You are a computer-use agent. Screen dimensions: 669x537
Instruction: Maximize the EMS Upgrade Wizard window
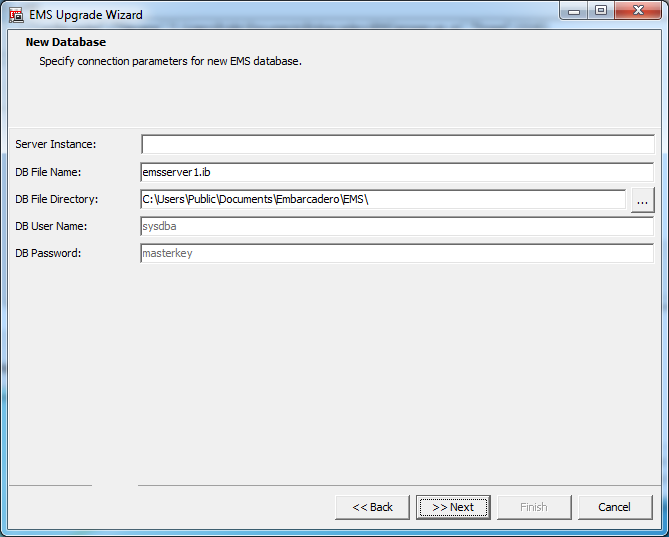[601, 11]
